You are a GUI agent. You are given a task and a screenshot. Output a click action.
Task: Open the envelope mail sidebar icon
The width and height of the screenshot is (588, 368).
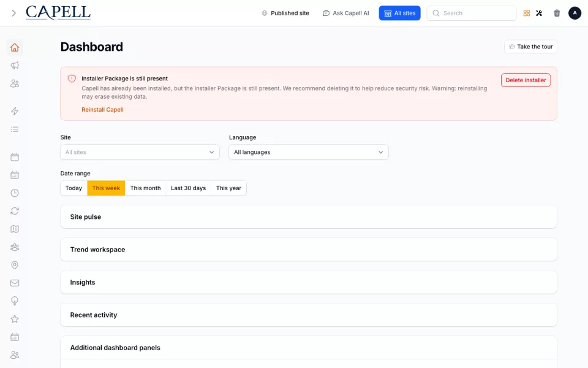click(15, 283)
